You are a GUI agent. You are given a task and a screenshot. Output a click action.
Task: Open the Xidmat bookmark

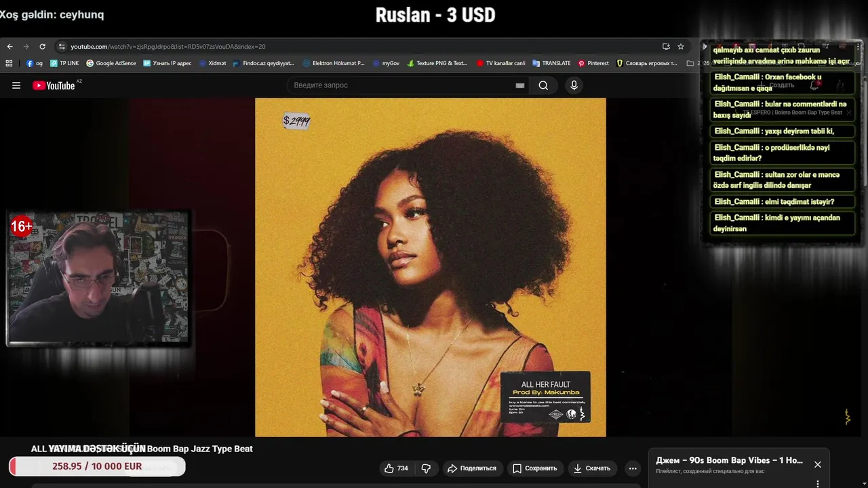(x=213, y=63)
